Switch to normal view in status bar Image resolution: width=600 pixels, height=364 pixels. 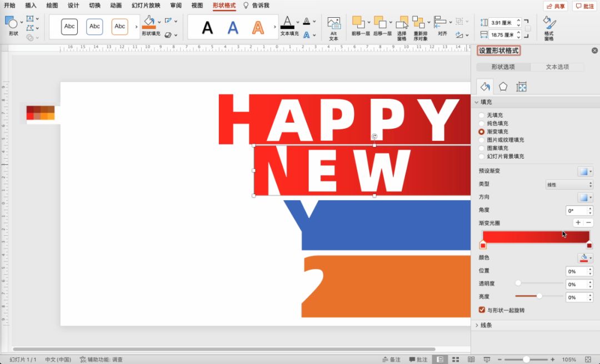(x=440, y=360)
